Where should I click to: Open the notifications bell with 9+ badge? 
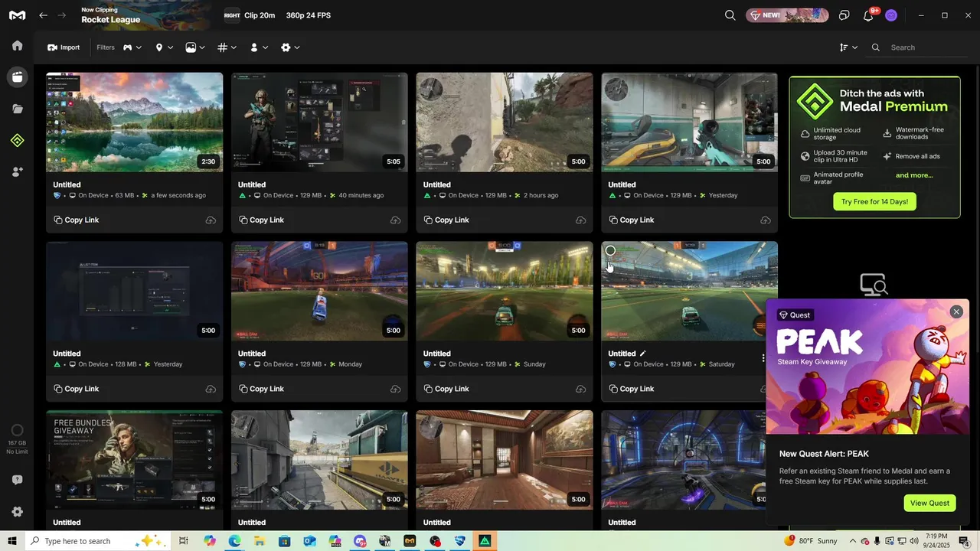[x=868, y=15]
